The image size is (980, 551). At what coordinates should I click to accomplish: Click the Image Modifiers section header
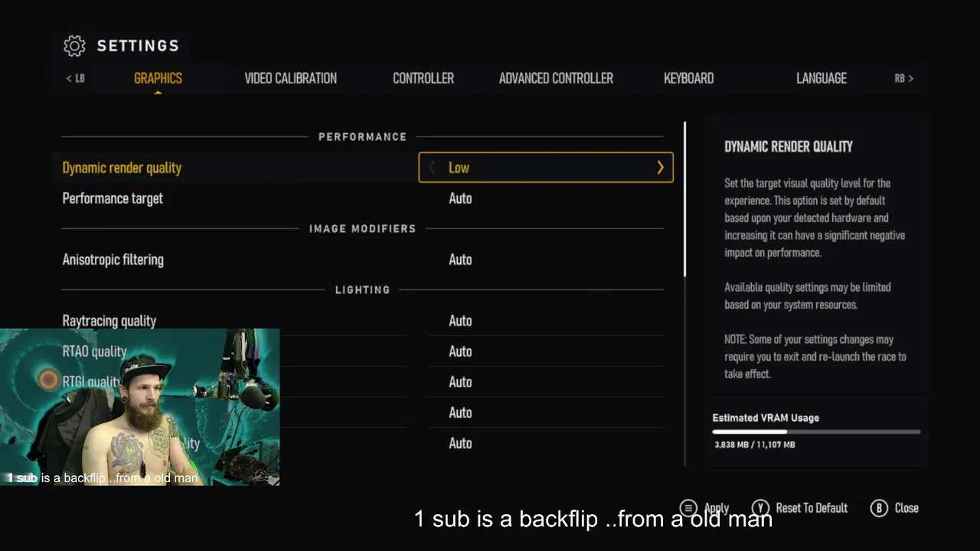point(363,229)
